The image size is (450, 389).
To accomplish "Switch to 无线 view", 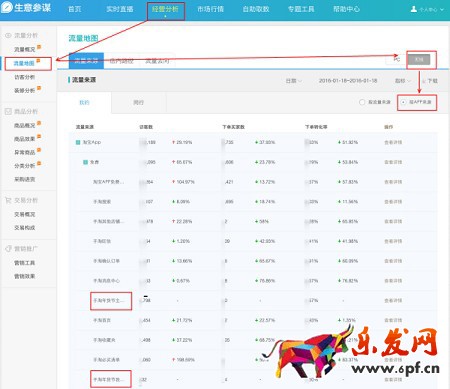I will [x=419, y=59].
